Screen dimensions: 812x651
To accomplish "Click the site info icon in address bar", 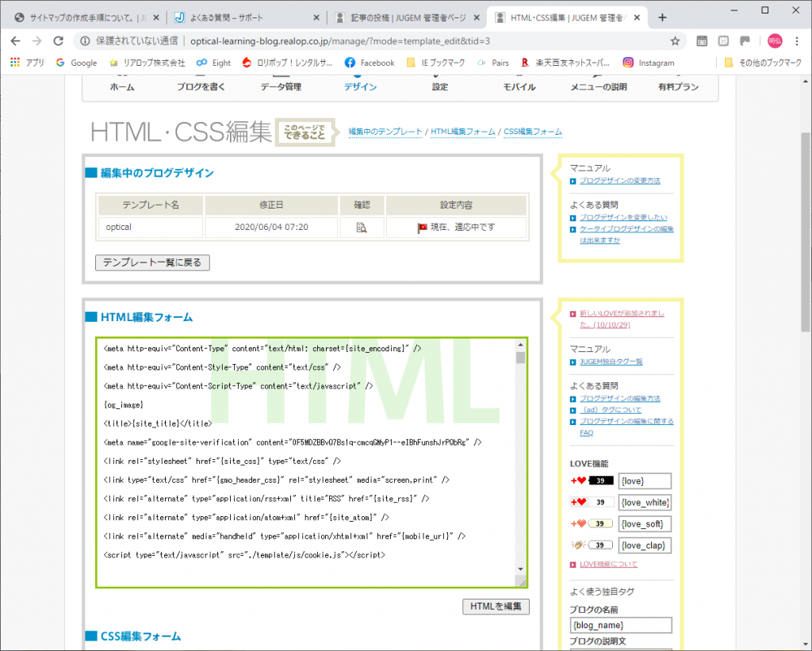I will click(x=85, y=41).
